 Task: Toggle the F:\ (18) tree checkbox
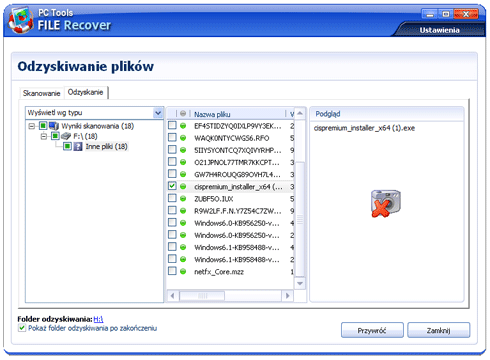point(55,136)
